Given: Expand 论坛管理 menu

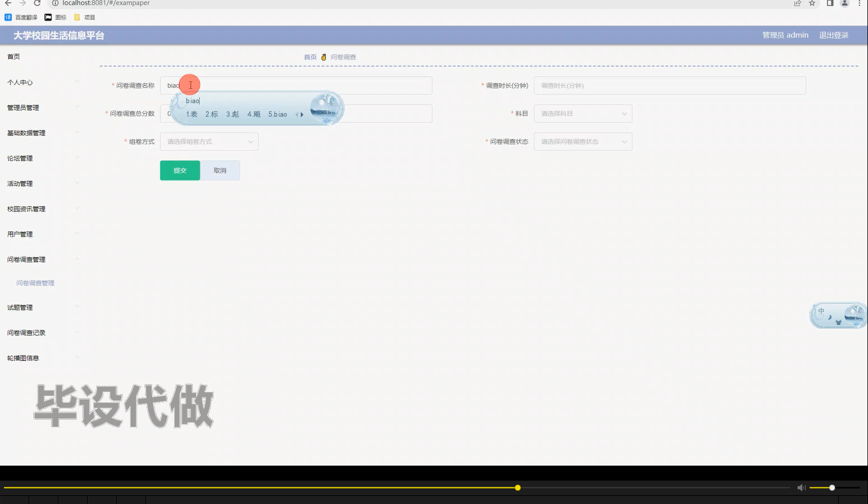Looking at the screenshot, I should pos(43,158).
